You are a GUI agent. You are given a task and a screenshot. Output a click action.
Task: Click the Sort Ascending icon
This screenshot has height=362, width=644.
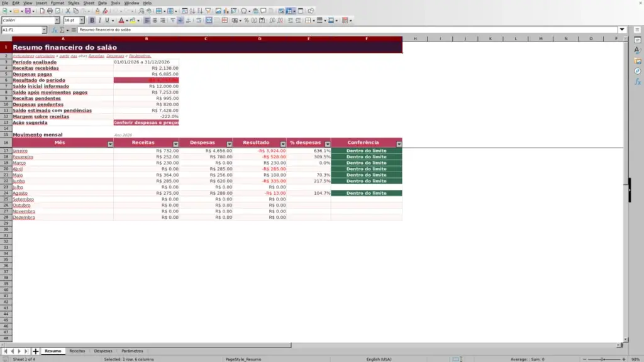tap(192, 11)
